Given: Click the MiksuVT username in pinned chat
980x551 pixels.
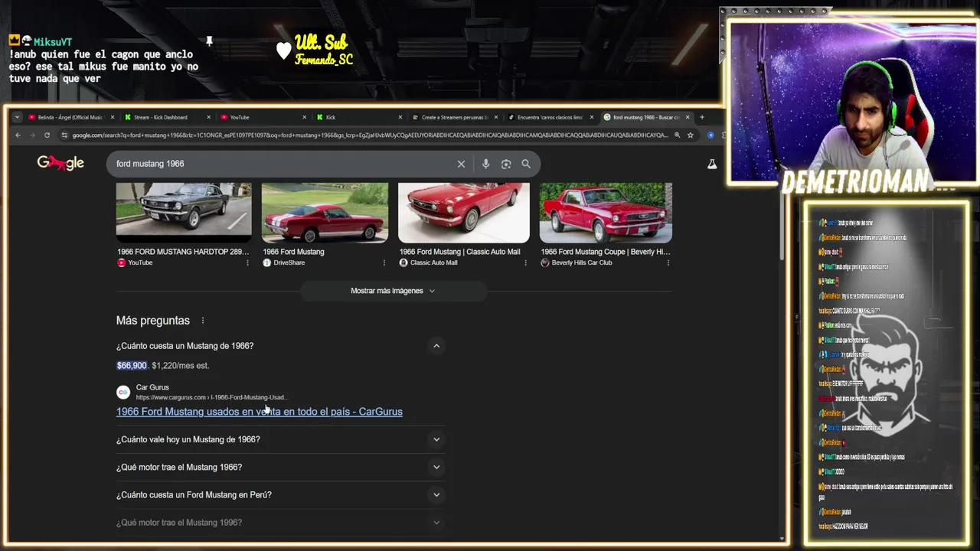Looking at the screenshot, I should (53, 42).
